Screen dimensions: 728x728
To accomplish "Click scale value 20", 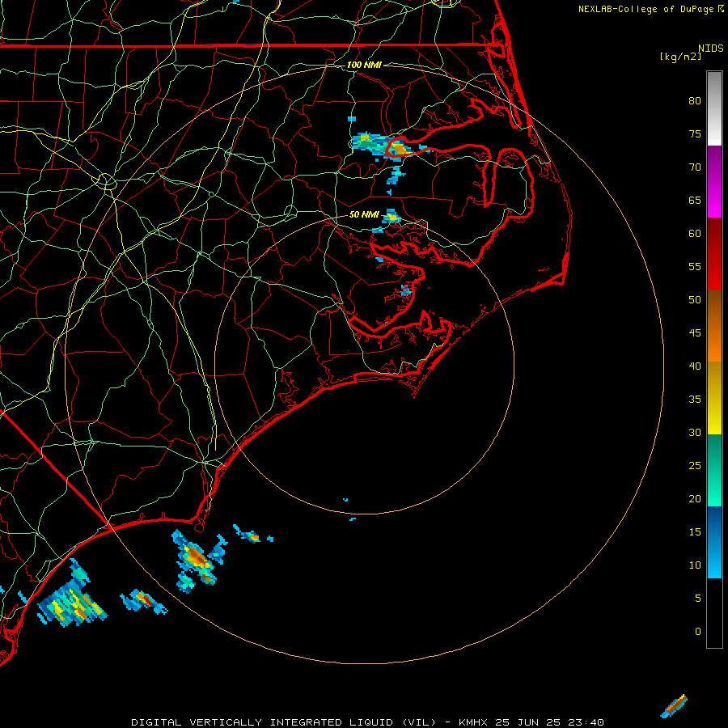I will pos(695,499).
